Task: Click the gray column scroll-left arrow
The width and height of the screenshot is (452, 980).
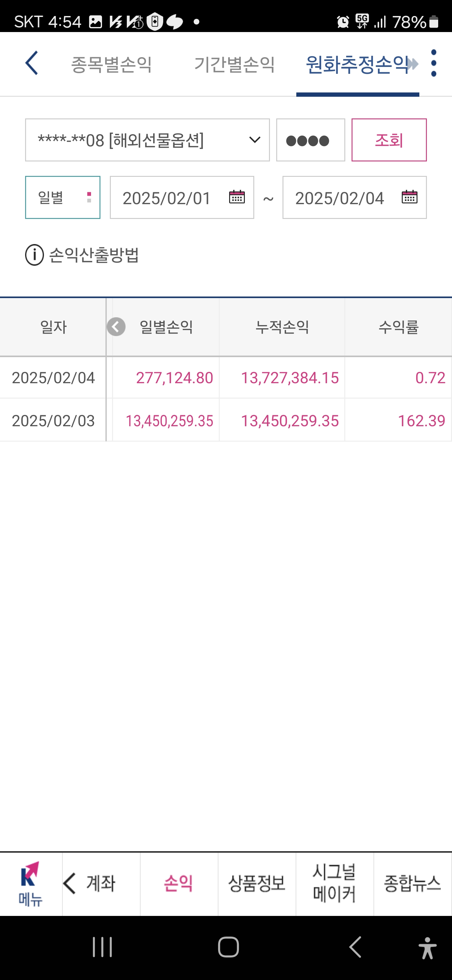Action: [x=116, y=327]
